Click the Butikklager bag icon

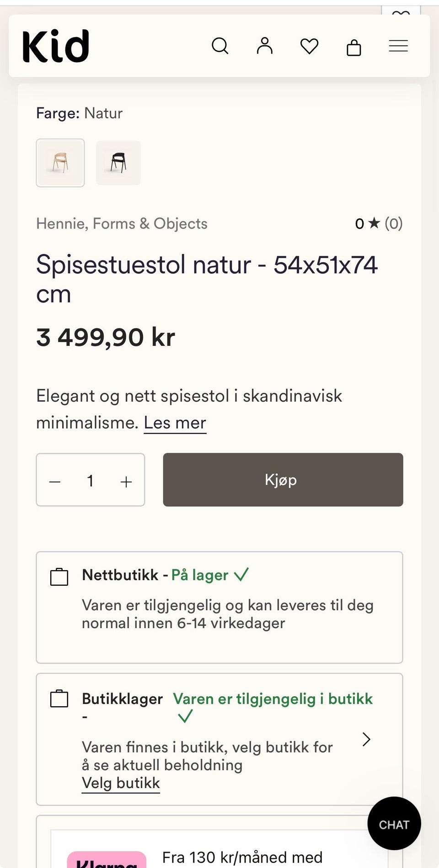pyautogui.click(x=59, y=699)
